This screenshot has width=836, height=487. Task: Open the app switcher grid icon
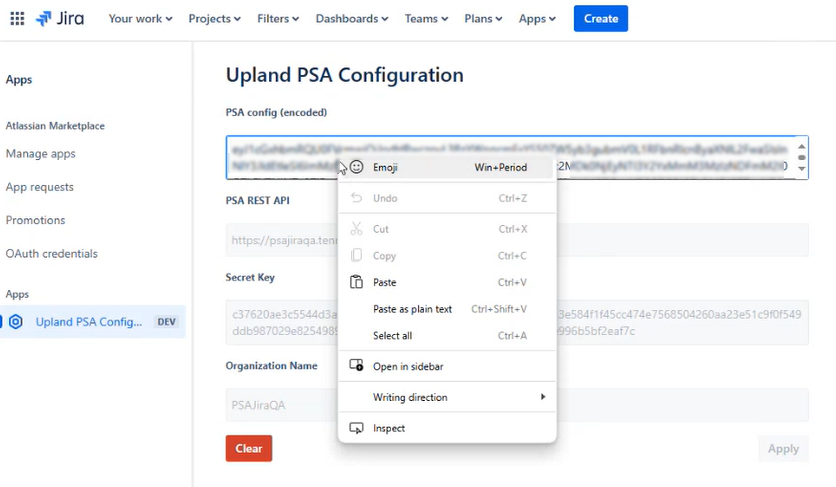pyautogui.click(x=17, y=19)
